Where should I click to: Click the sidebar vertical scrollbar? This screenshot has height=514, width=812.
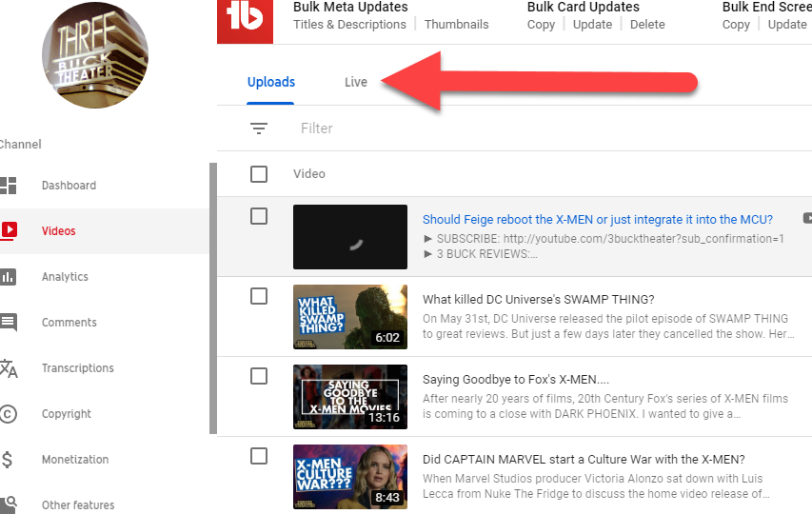pyautogui.click(x=213, y=298)
